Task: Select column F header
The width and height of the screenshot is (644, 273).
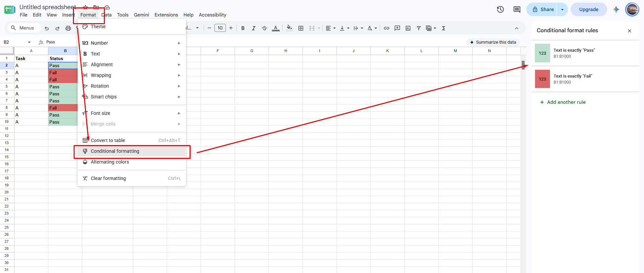Action: 218,51
